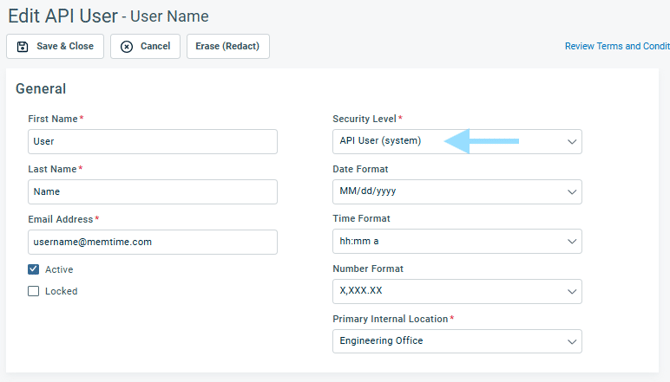Open the API User (system) dropdown
670x382 pixels.
[457, 141]
